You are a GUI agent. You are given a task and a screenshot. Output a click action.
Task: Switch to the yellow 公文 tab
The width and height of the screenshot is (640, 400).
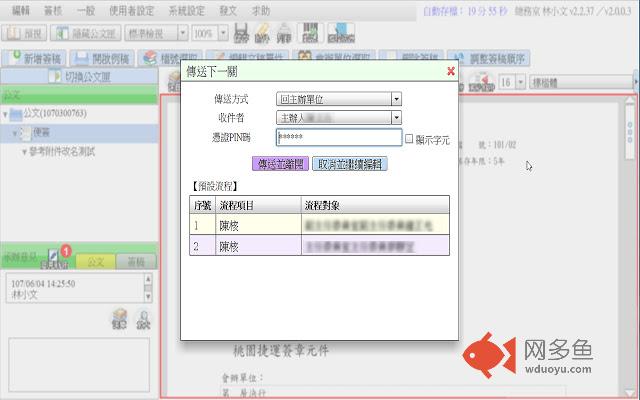pyautogui.click(x=96, y=262)
